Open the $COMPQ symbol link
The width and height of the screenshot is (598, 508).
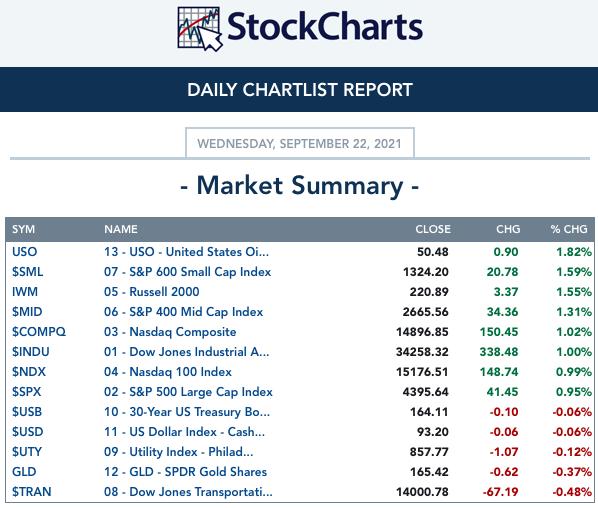tap(39, 332)
